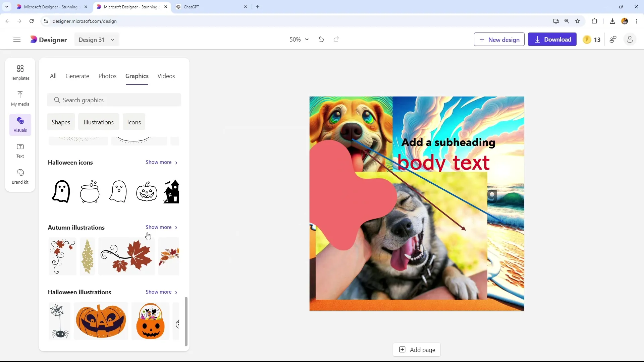Click the Visuals panel icon
Viewport: 644px width, 362px height.
(20, 124)
